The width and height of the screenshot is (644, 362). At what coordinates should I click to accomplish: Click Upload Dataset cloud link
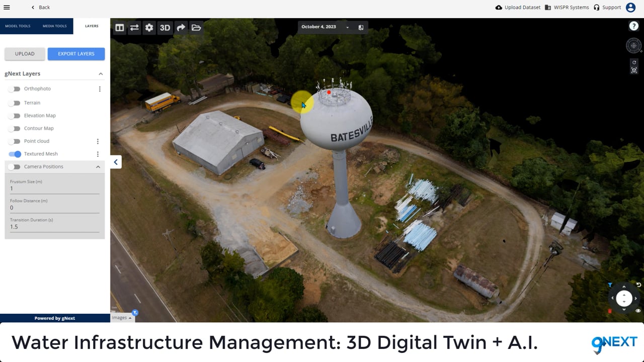tap(518, 8)
